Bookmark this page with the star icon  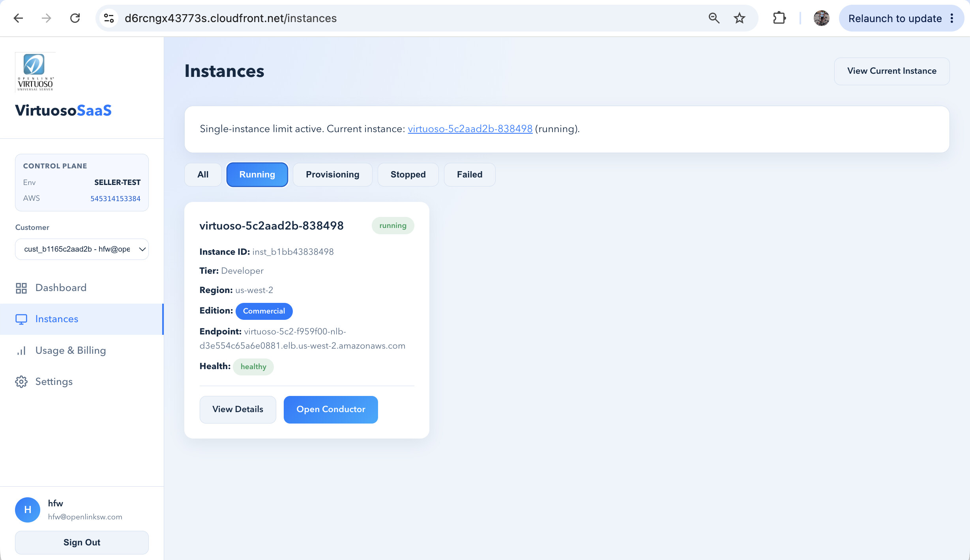[740, 18]
